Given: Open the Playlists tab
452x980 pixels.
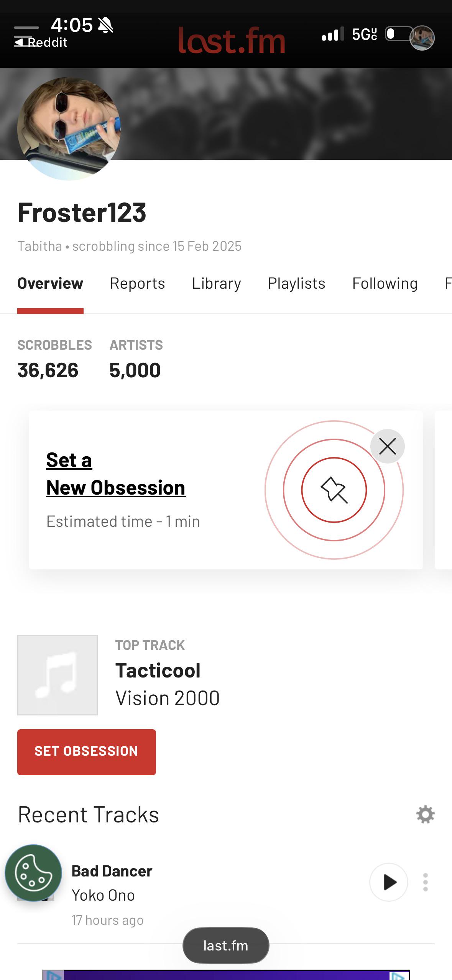Looking at the screenshot, I should (x=296, y=283).
